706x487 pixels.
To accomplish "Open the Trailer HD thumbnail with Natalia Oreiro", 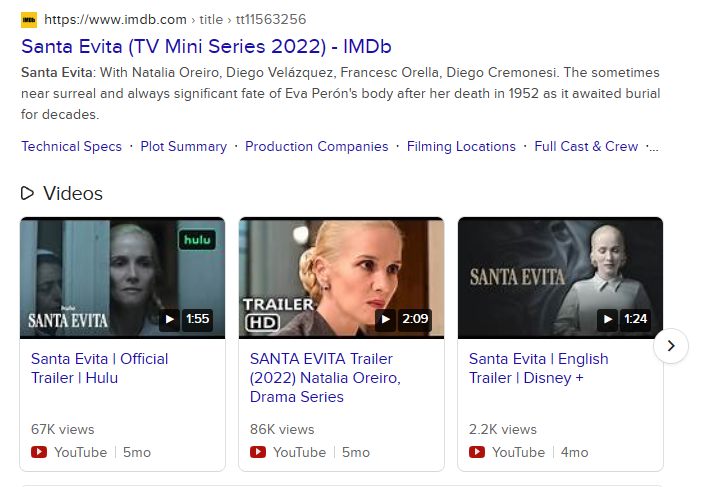I will [341, 278].
